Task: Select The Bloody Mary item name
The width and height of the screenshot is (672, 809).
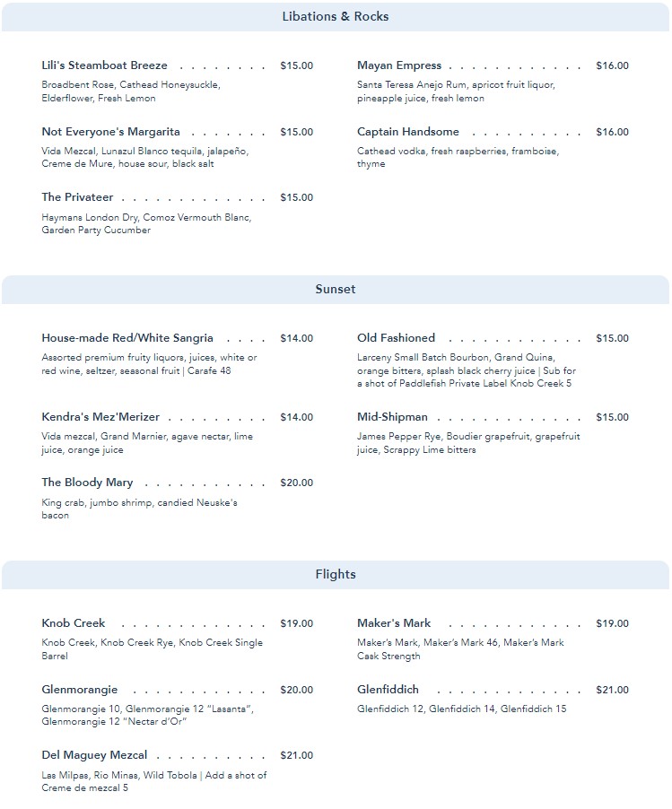Action: pos(87,483)
